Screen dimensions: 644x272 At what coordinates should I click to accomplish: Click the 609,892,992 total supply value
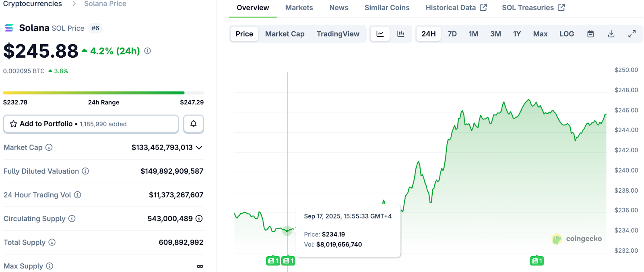pos(181,243)
